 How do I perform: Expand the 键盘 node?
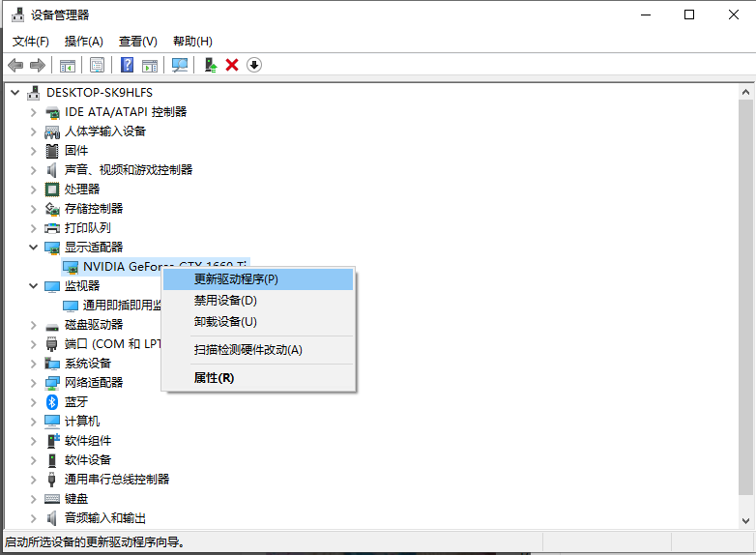coord(33,499)
